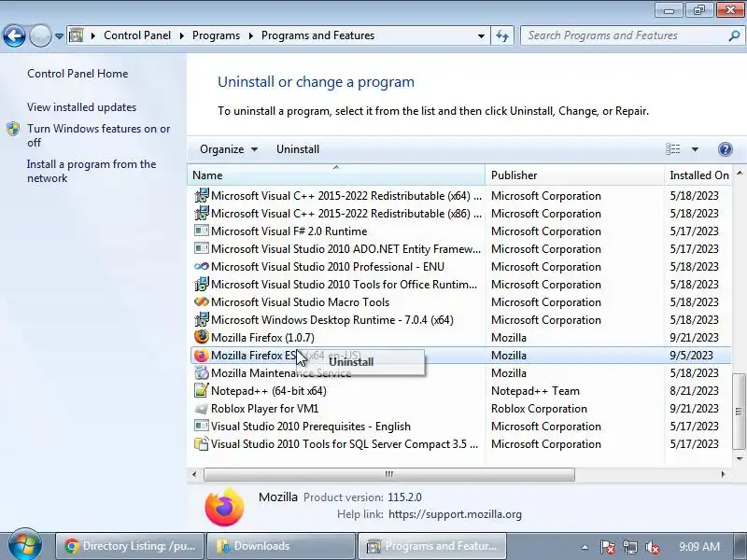Open more view options dropdown arrow
Image resolution: width=747 pixels, height=560 pixels.
tap(695, 149)
